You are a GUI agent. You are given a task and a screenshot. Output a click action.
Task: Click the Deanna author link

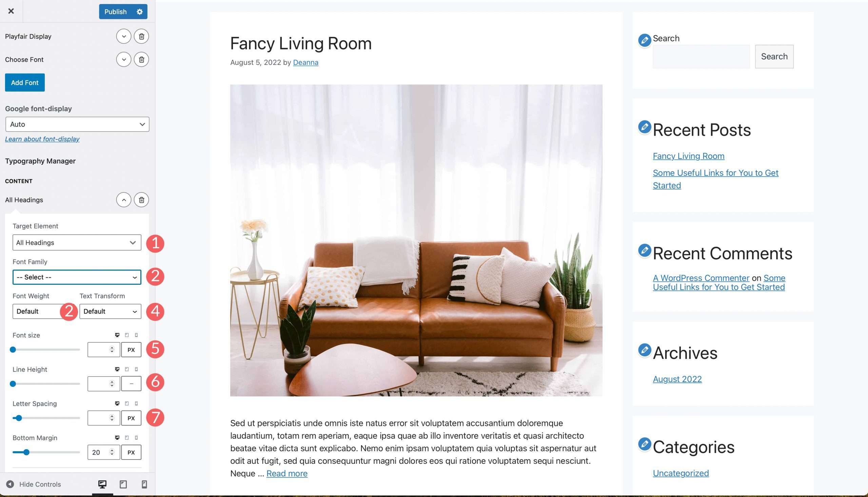pos(305,62)
